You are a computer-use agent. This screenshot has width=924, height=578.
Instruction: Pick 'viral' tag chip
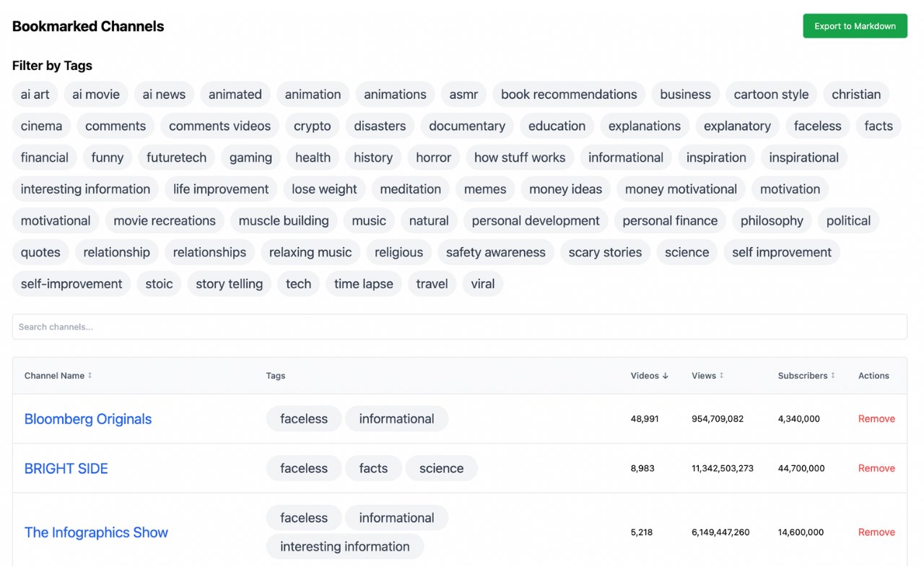point(483,284)
